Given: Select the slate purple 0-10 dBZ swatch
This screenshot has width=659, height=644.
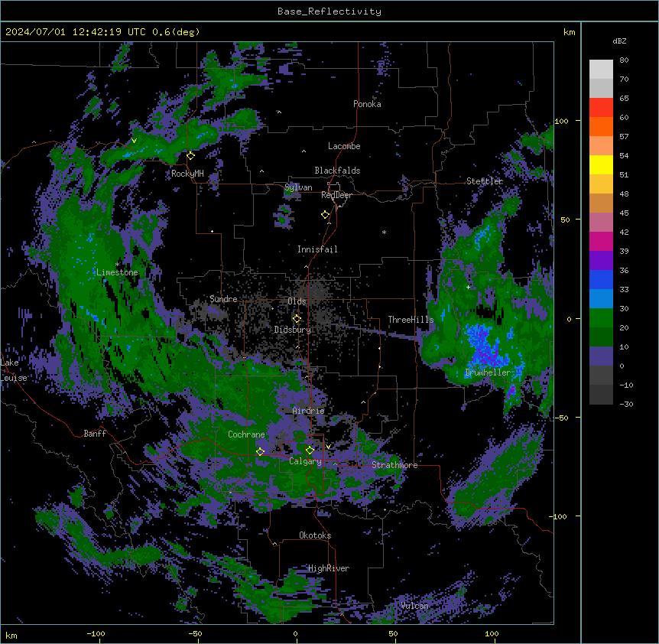Looking at the screenshot, I should [x=601, y=356].
